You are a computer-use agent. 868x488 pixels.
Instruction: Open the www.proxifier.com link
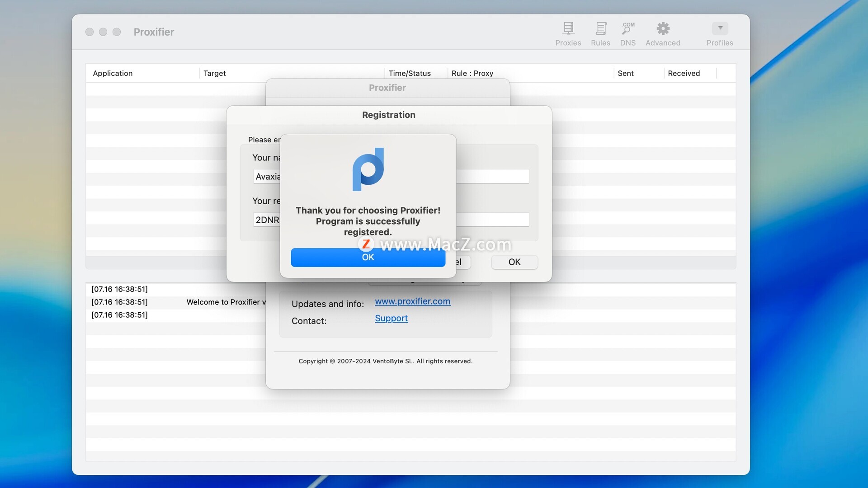pyautogui.click(x=412, y=301)
